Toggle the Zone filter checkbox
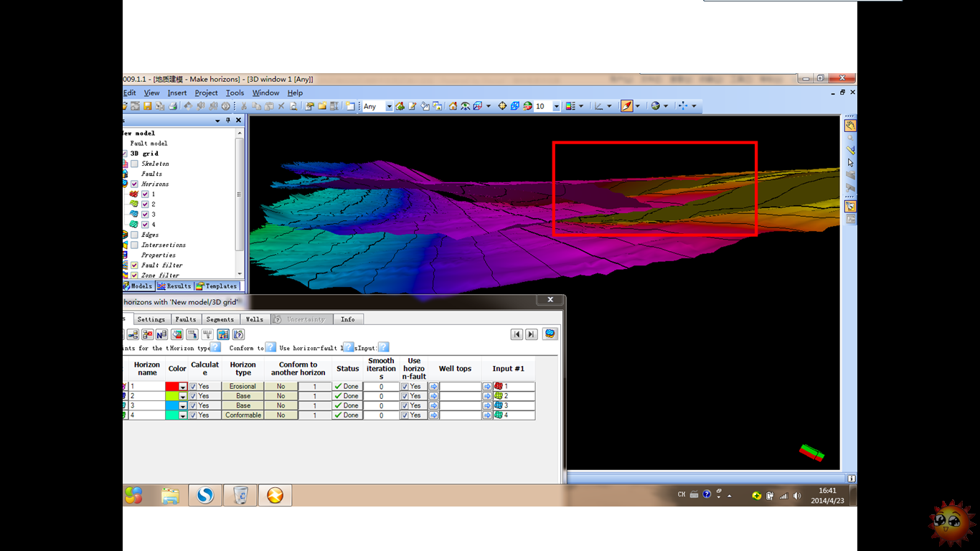This screenshot has width=980, height=551. click(x=134, y=275)
